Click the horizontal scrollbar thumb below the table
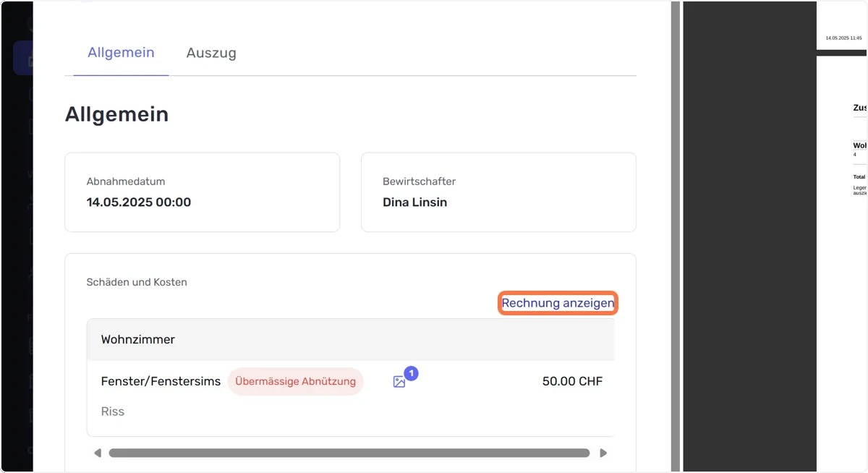Viewport: 868px width, 473px height. (x=349, y=453)
